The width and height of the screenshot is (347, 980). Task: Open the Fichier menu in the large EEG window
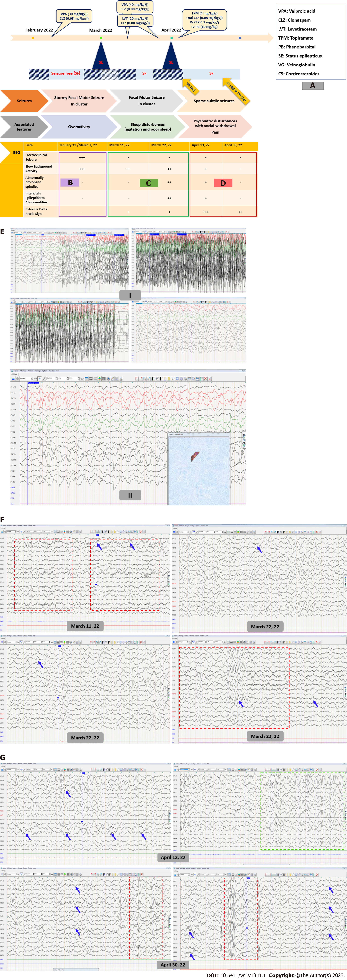click(16, 371)
